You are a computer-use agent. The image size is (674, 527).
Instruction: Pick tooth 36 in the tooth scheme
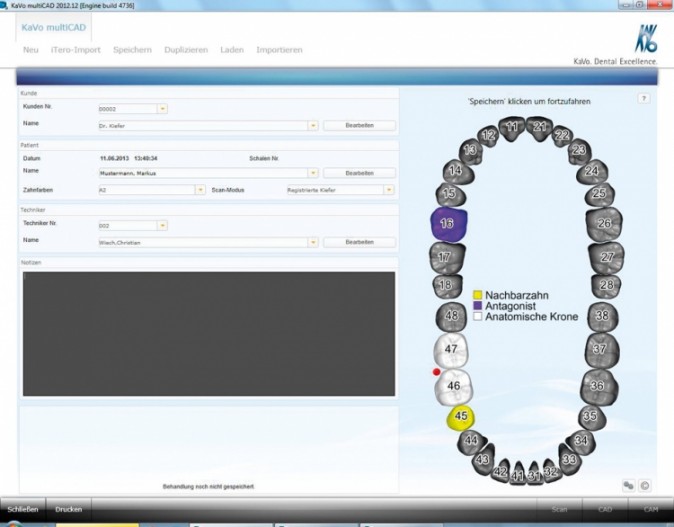[599, 386]
